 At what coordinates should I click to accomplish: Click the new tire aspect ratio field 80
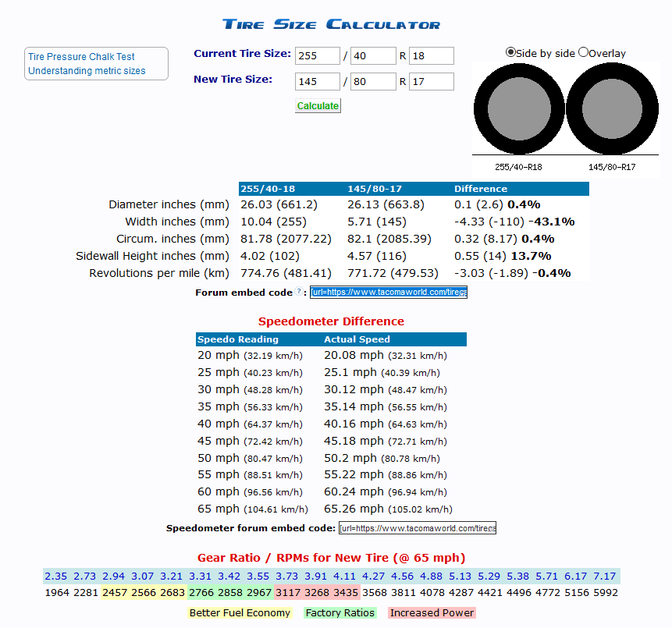pyautogui.click(x=373, y=81)
